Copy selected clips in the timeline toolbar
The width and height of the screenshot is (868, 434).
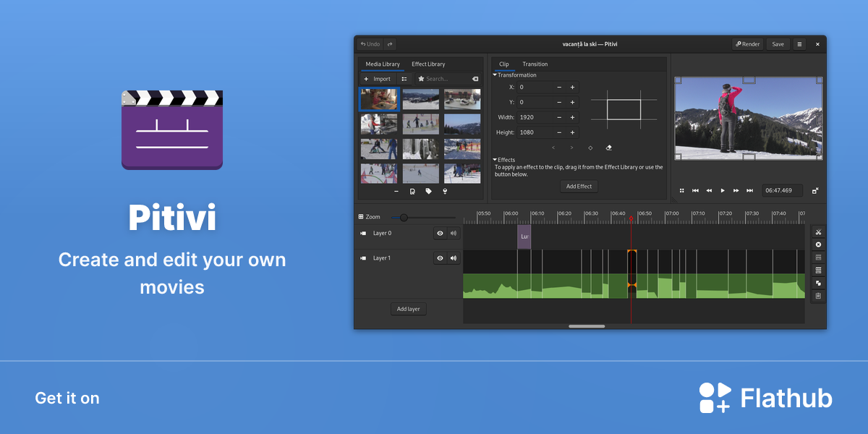click(x=818, y=284)
